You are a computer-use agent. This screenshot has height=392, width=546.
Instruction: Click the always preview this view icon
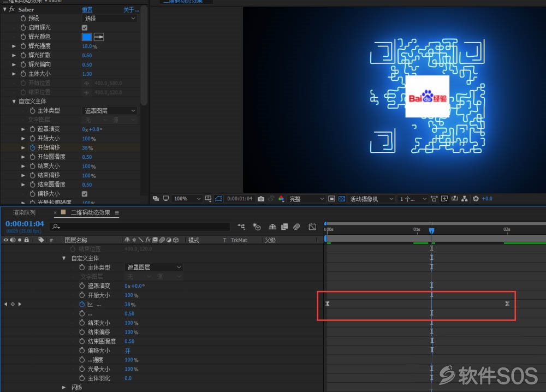coord(156,198)
